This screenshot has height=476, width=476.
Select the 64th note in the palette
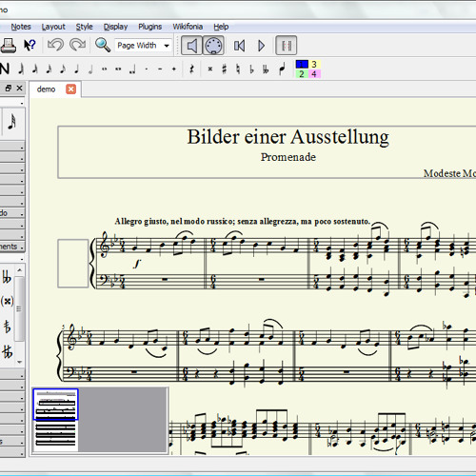pos(12,122)
